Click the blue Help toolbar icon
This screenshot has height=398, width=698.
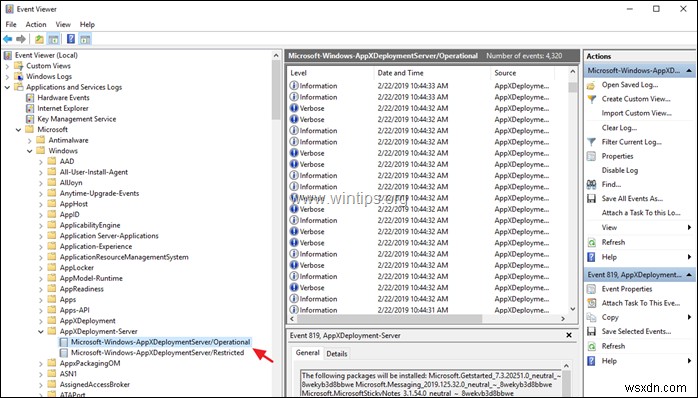pyautogui.click(x=71, y=39)
